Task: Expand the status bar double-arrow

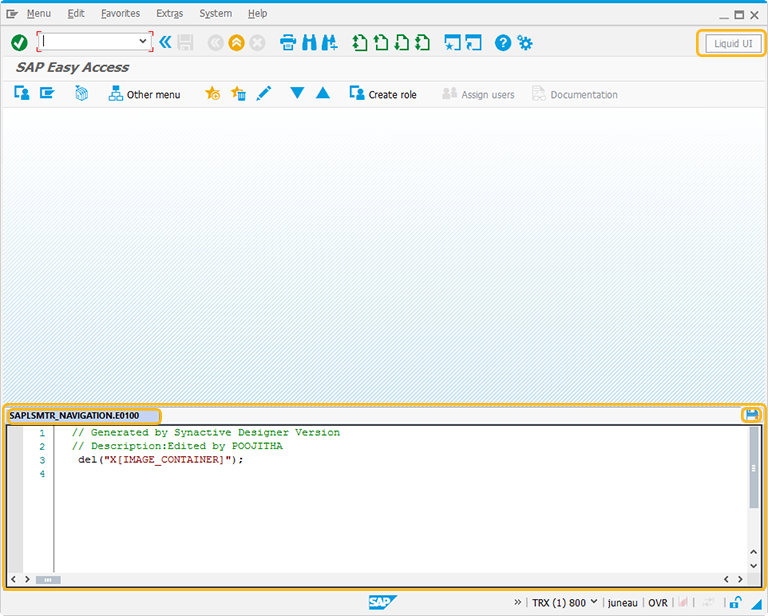Action: [x=518, y=602]
